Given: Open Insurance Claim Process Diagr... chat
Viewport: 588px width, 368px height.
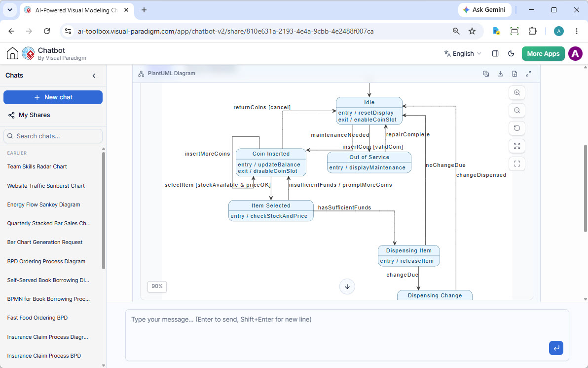Looking at the screenshot, I should (48, 337).
